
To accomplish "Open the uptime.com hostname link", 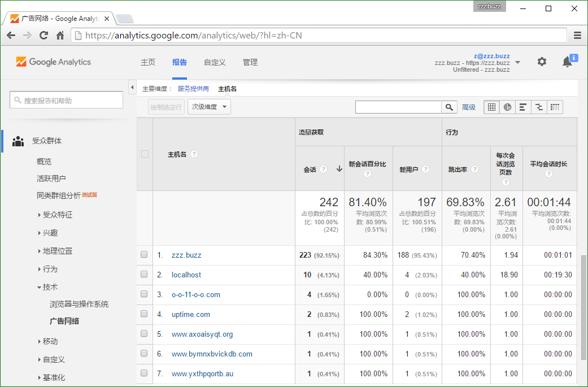I will click(x=190, y=314).
